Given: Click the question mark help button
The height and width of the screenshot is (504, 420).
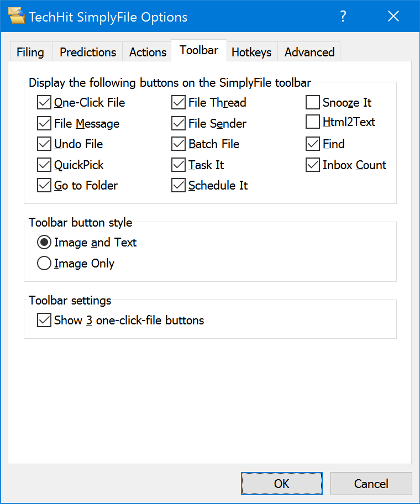Looking at the screenshot, I should 343,16.
